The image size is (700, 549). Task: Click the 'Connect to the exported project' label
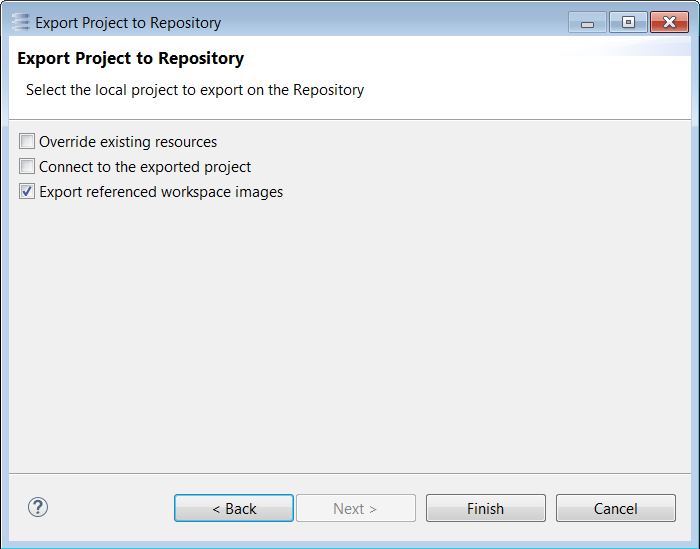pyautogui.click(x=145, y=167)
